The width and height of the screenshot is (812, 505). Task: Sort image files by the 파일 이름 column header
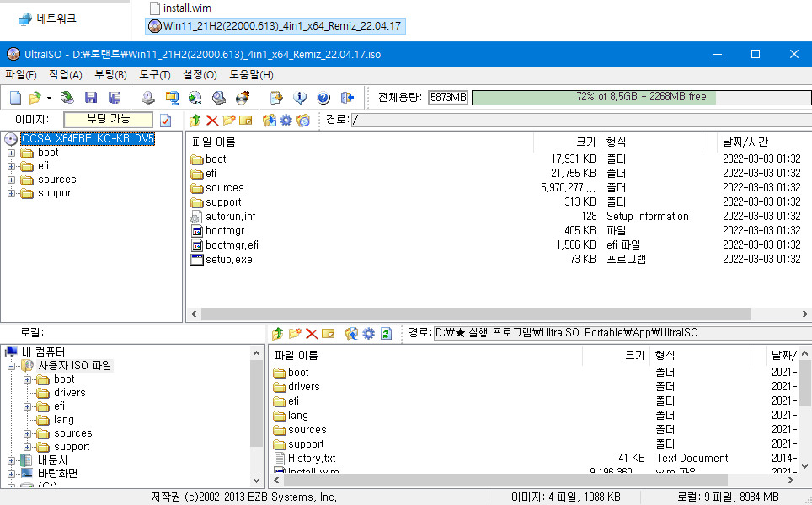(360, 142)
